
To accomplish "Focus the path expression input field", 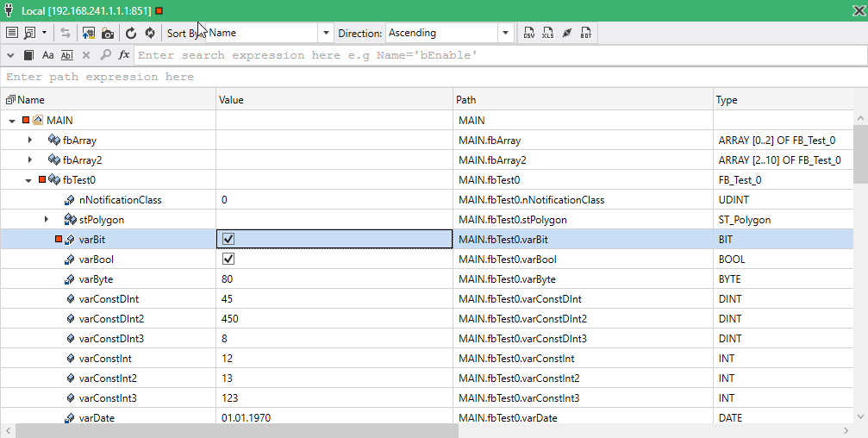I will 434,77.
